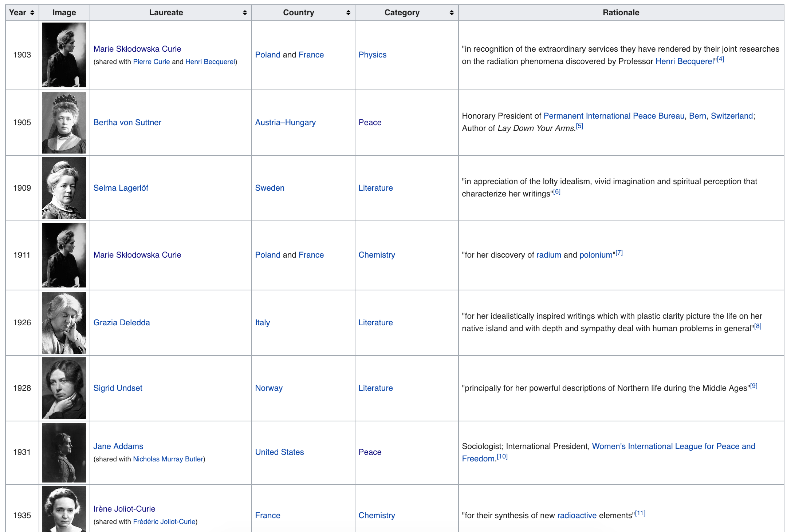Open Selma Lagerlöf portrait thumbnail
The image size is (791, 532).
[64, 188]
